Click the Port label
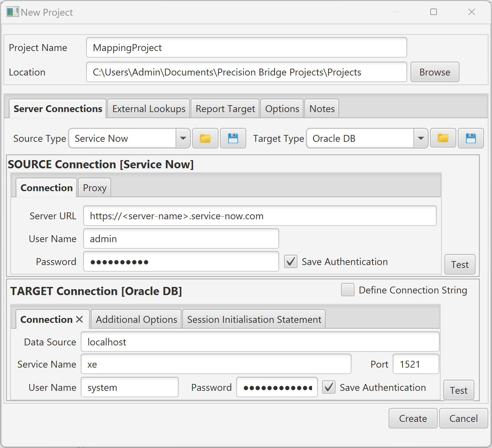The height and width of the screenshot is (448, 492). (x=379, y=364)
